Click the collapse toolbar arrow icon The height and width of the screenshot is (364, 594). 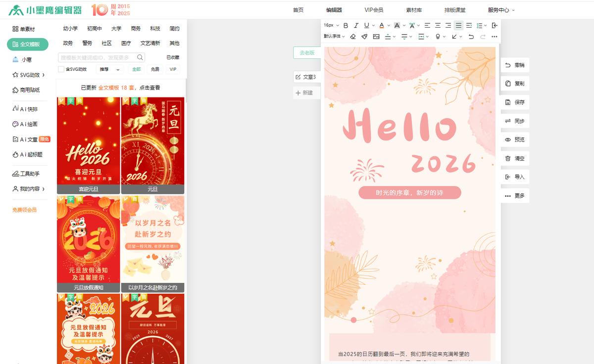(x=495, y=25)
